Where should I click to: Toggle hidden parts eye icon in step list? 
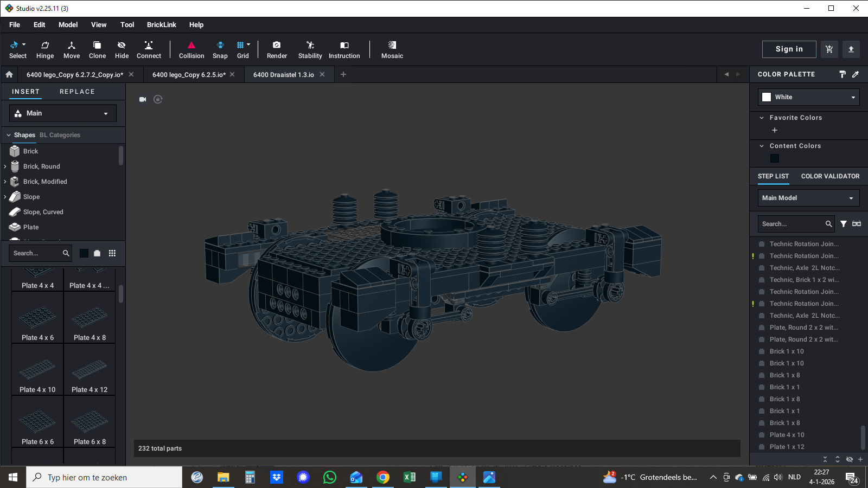850,459
